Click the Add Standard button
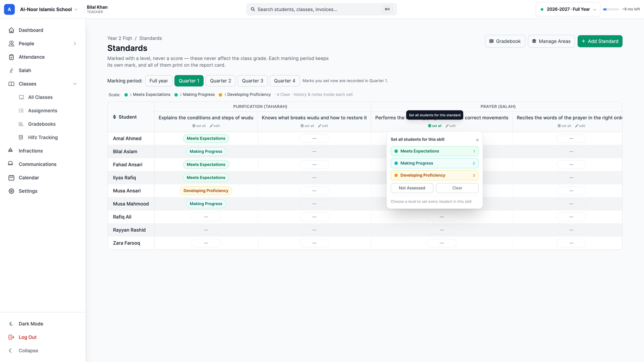 tap(600, 41)
